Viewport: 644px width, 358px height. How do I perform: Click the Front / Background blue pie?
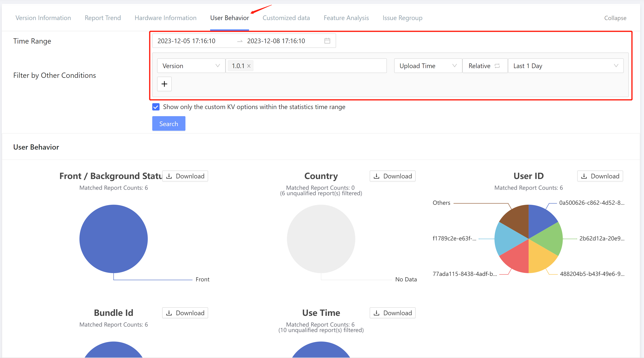click(114, 239)
